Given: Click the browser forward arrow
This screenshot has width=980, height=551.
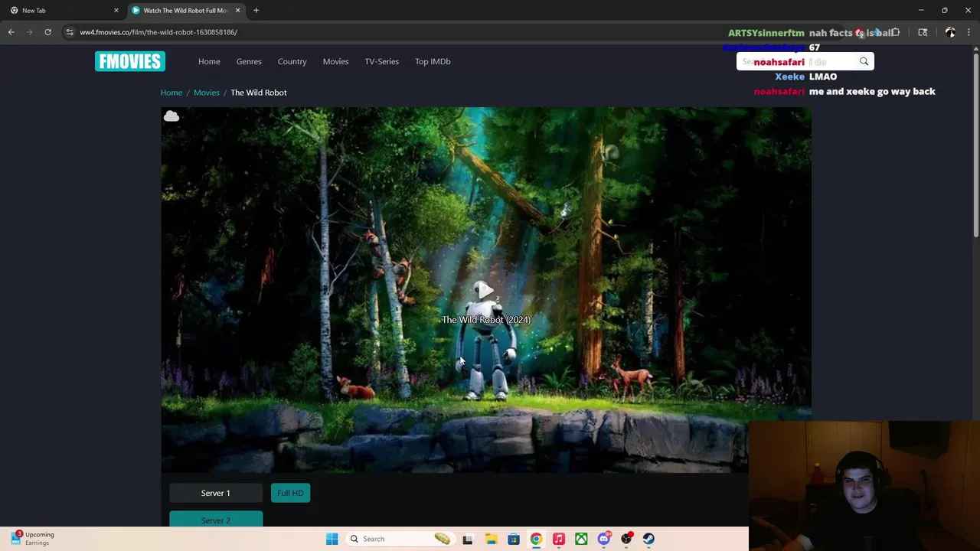Looking at the screenshot, I should (x=29, y=32).
